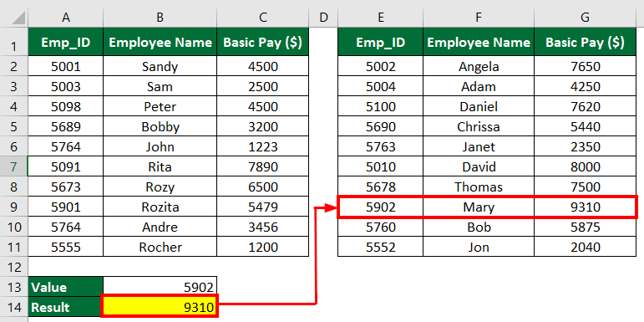Select basic pay value 4250
Viewport: 644px width, 322px height.
pyautogui.click(x=586, y=86)
